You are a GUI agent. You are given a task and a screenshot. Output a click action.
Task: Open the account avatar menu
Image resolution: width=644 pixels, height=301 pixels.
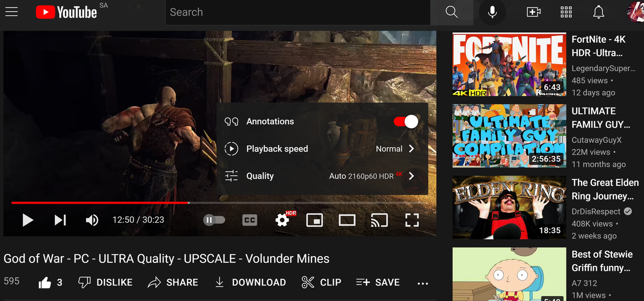click(636, 12)
